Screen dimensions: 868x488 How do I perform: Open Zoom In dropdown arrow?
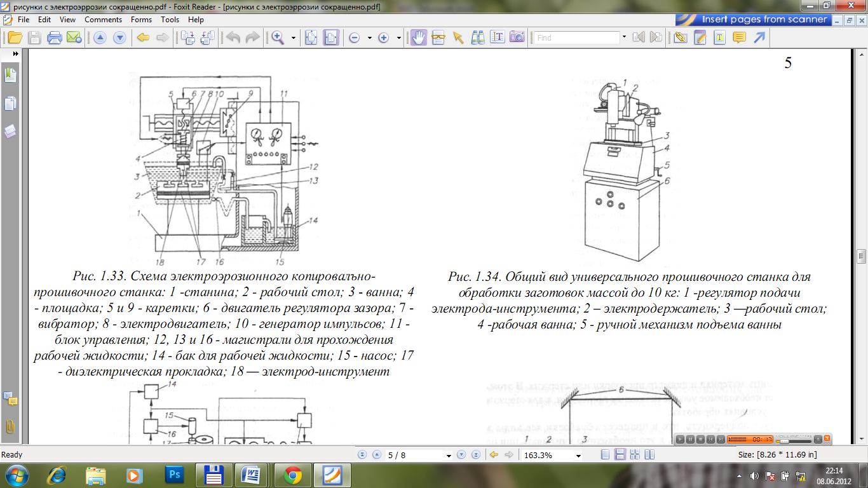coord(399,38)
